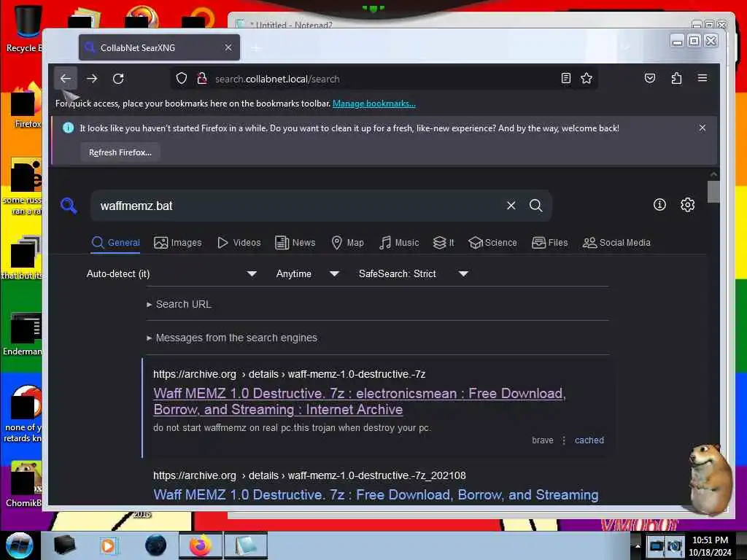Click the Refresh Firefox... button
Screen dimensions: 747x560
(x=120, y=152)
